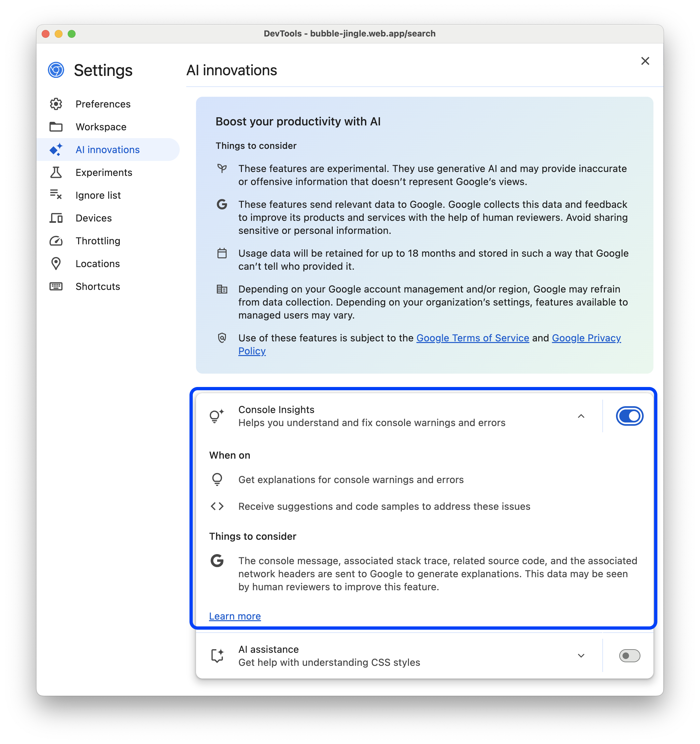The image size is (700, 744).
Task: Click the Learn more link
Action: (x=235, y=616)
